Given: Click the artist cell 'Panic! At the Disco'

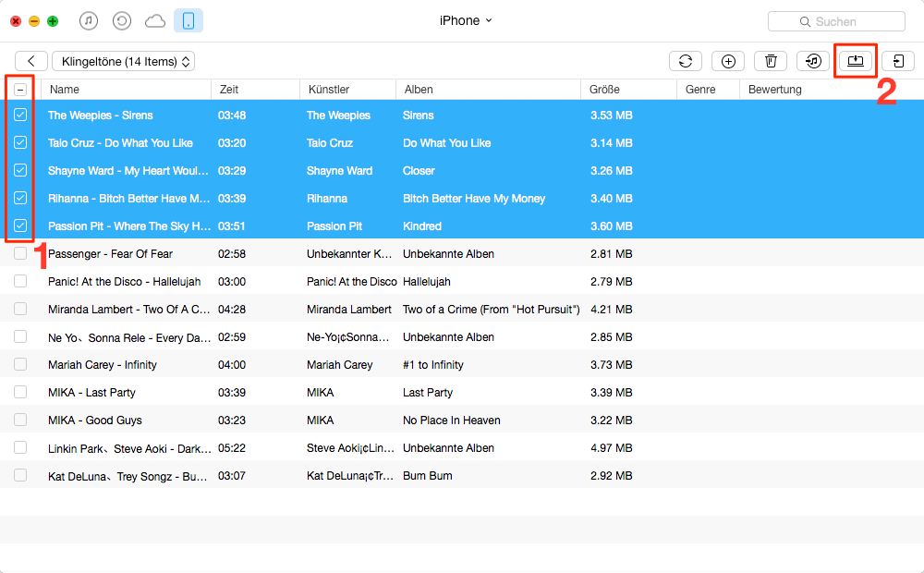Looking at the screenshot, I should 352,282.
